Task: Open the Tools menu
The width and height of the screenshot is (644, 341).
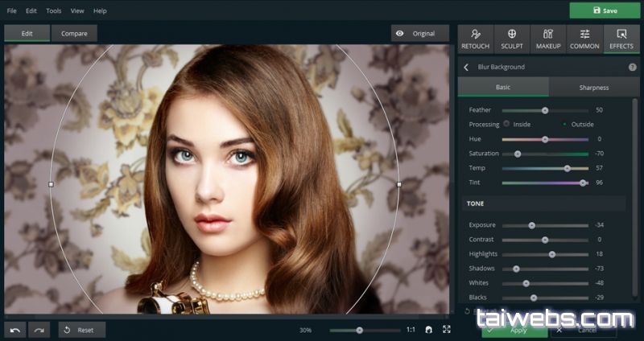Action: (54, 11)
